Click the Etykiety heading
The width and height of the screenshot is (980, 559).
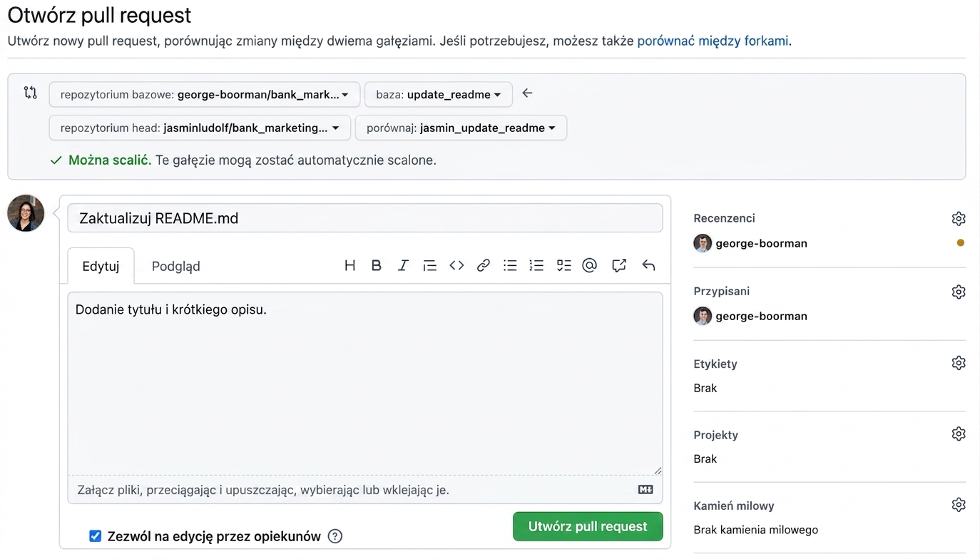click(715, 364)
